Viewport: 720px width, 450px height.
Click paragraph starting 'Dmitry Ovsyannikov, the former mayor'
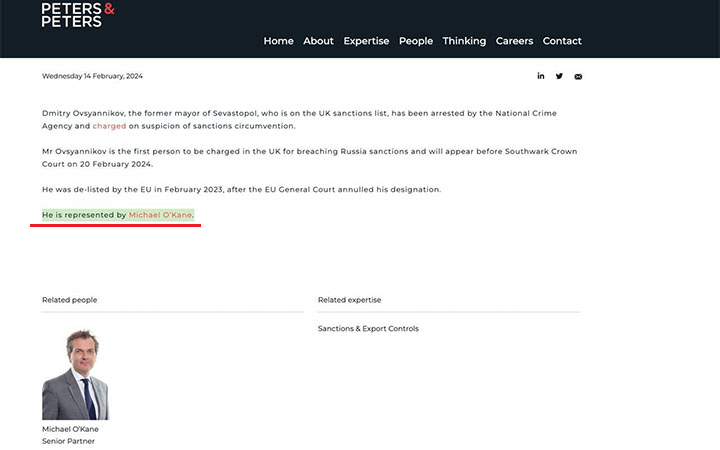[299, 119]
